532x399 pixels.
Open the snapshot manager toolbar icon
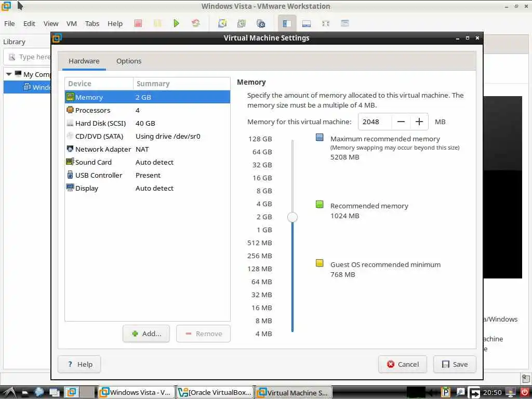click(261, 23)
